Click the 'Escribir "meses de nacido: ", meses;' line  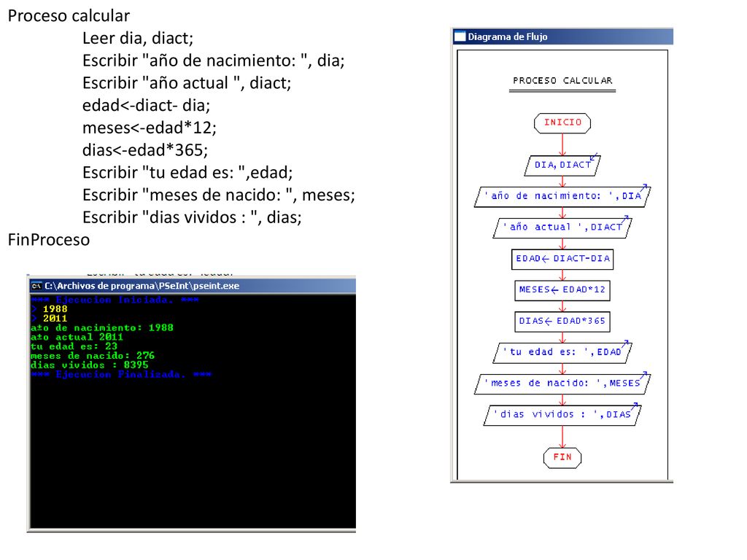point(219,195)
